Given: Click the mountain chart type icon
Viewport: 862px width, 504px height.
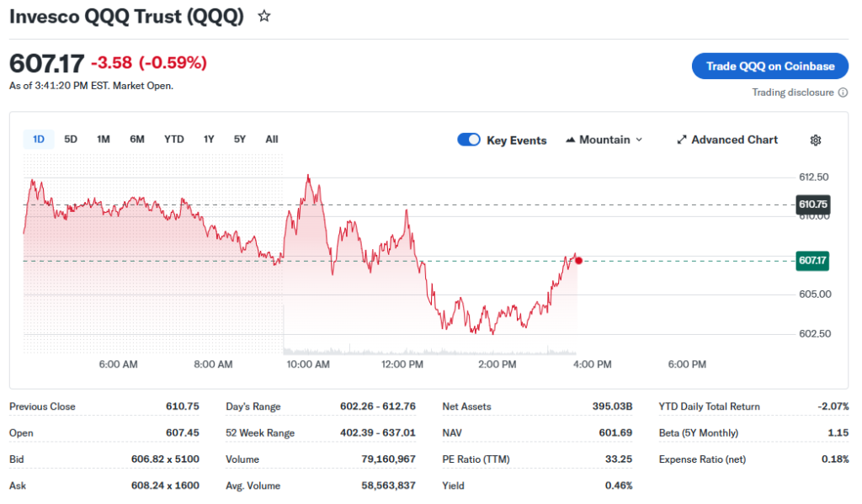Looking at the screenshot, I should coord(570,140).
